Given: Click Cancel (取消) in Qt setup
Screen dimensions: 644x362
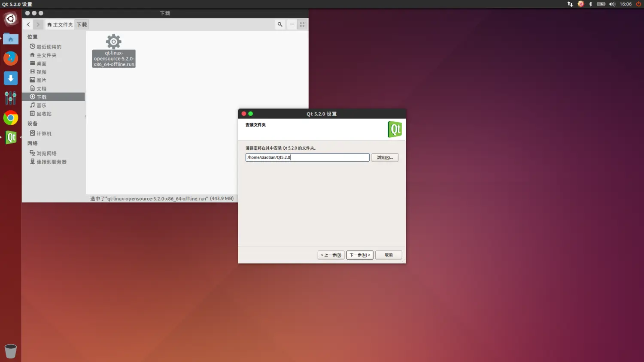Looking at the screenshot, I should (389, 255).
